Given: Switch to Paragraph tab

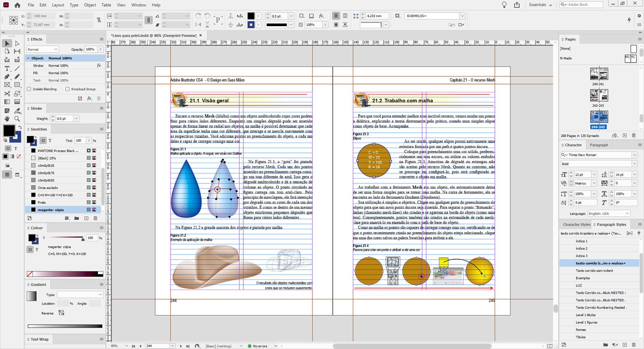Looking at the screenshot, I should [x=598, y=145].
